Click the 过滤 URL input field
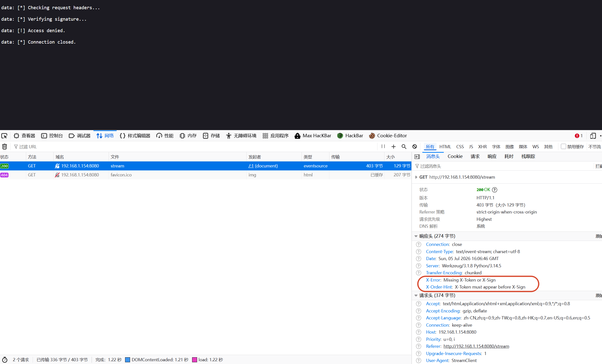Viewport: 602px width, 364px height. [194, 147]
